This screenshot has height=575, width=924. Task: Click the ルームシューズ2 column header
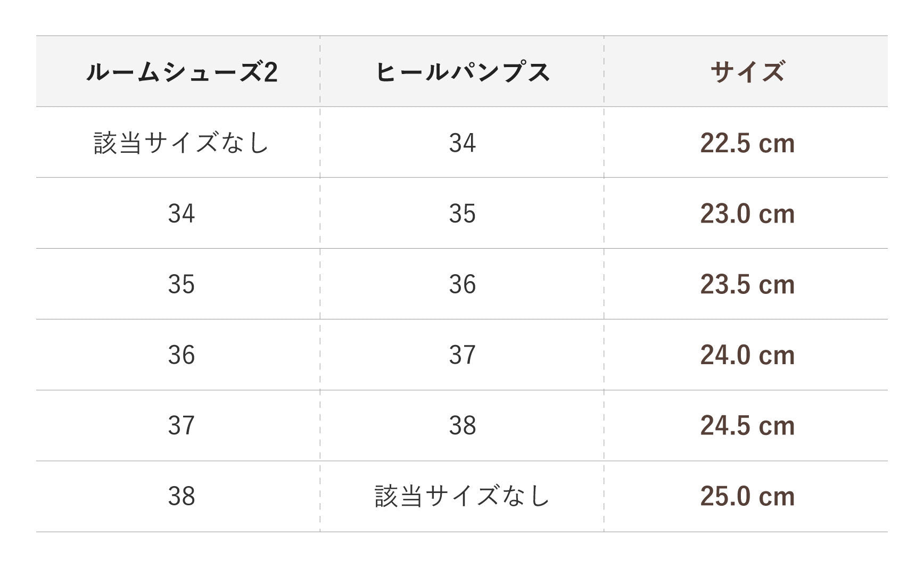(181, 72)
